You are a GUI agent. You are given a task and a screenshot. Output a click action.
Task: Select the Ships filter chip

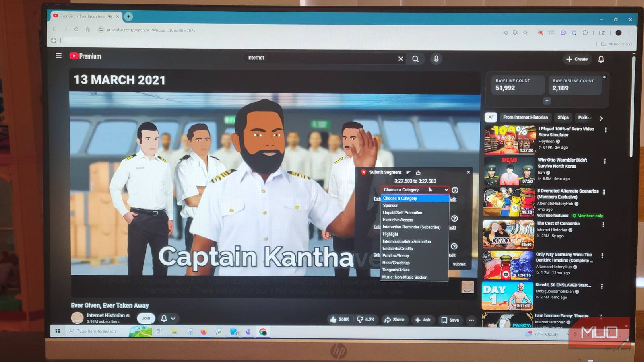(x=563, y=117)
